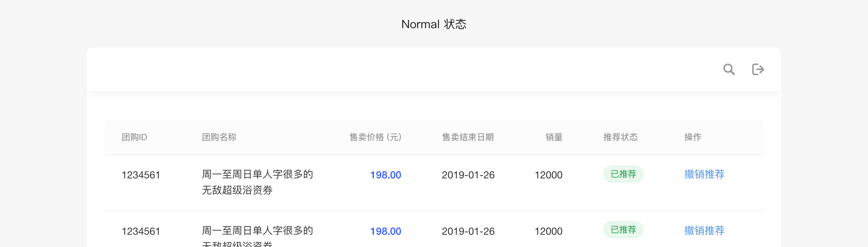
Task: Click the 198.00 price in first row
Action: pos(386,175)
